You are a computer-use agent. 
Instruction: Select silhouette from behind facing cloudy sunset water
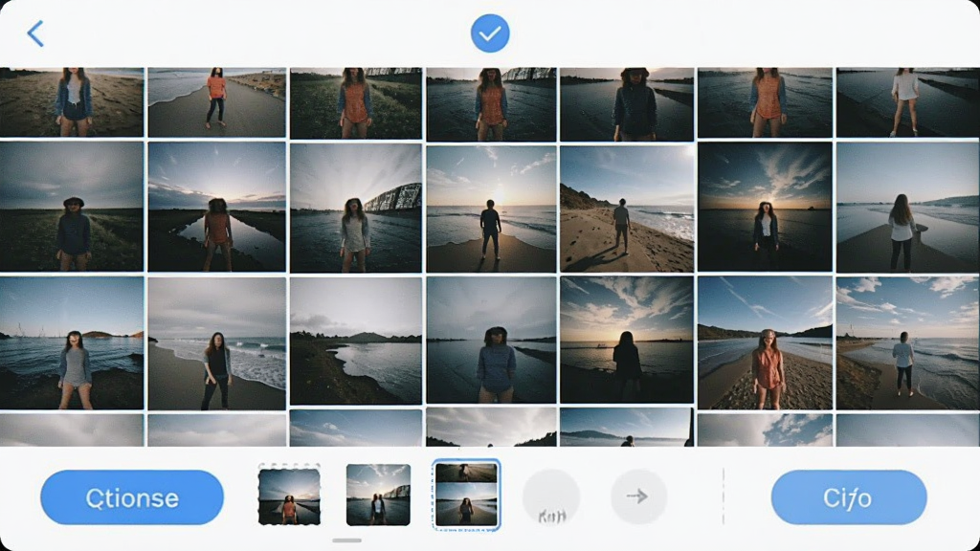click(627, 340)
